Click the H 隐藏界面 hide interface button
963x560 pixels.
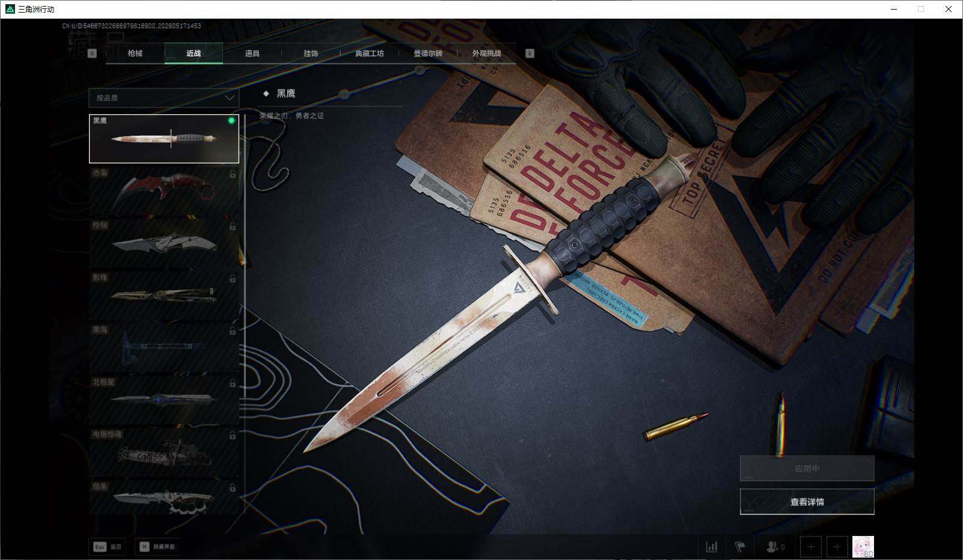(157, 547)
